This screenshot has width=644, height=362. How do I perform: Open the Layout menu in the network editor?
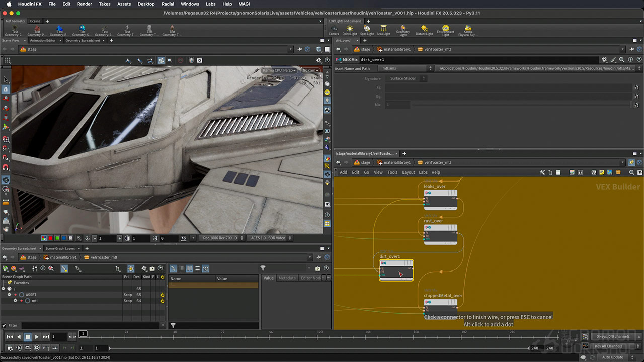[x=408, y=172]
